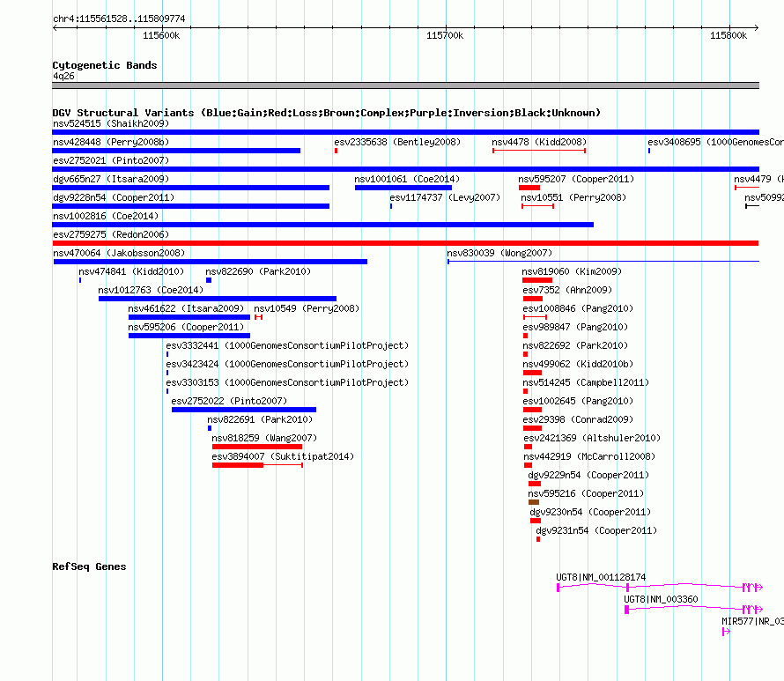This screenshot has width=784, height=681.
Task: Open esv29398 (Conrad2009) label
Action: (x=578, y=419)
